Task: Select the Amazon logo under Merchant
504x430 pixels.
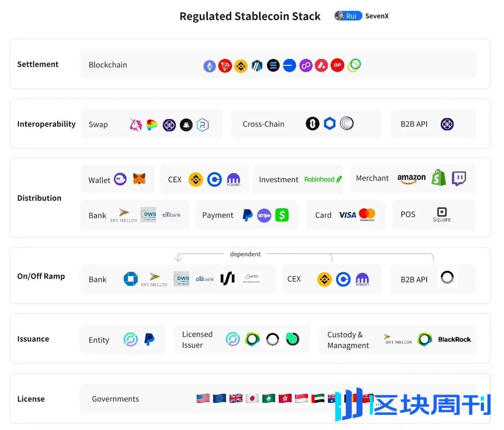Action: [412, 179]
